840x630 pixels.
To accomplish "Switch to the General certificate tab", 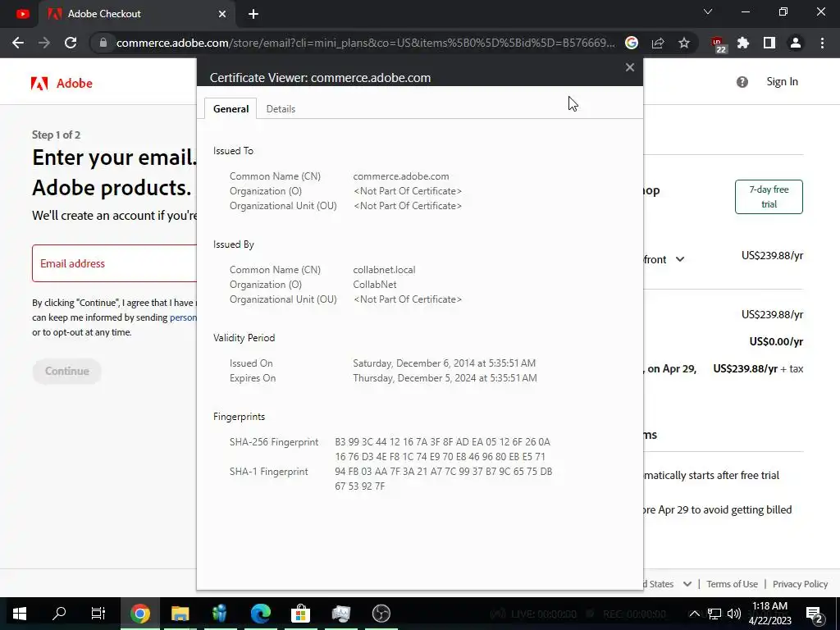I will click(x=231, y=109).
